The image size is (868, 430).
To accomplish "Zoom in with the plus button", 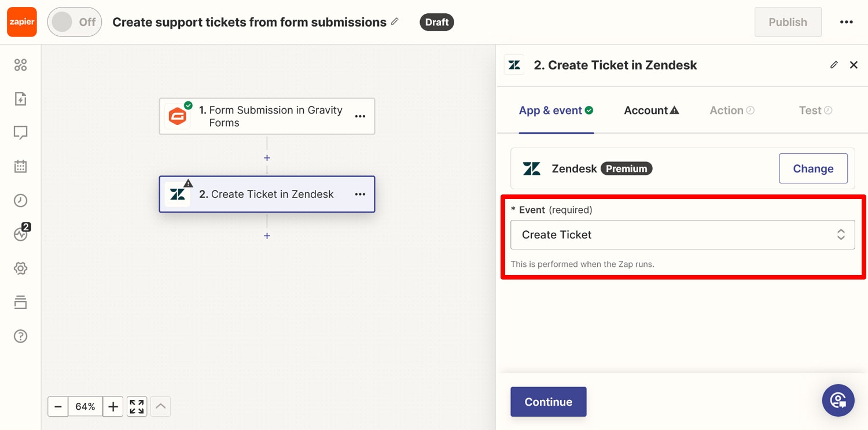I will tap(113, 407).
